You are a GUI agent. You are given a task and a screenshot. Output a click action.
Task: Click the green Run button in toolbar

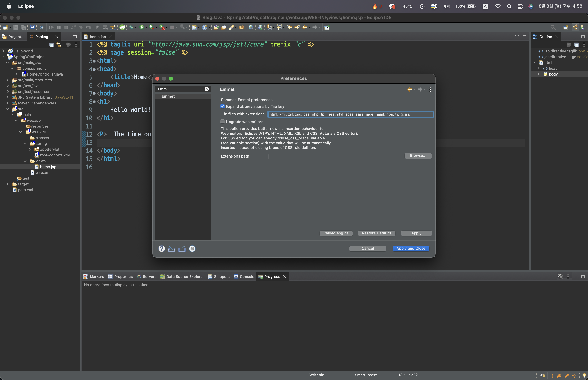[x=141, y=27]
